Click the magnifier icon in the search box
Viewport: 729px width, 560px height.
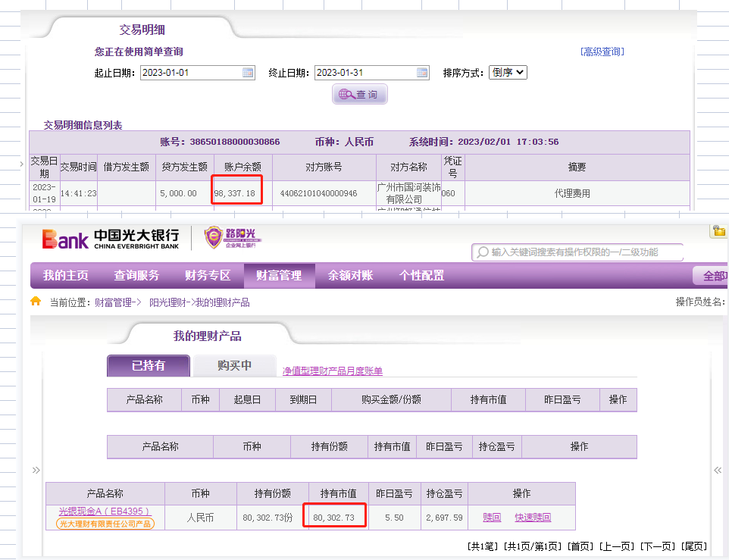click(483, 252)
